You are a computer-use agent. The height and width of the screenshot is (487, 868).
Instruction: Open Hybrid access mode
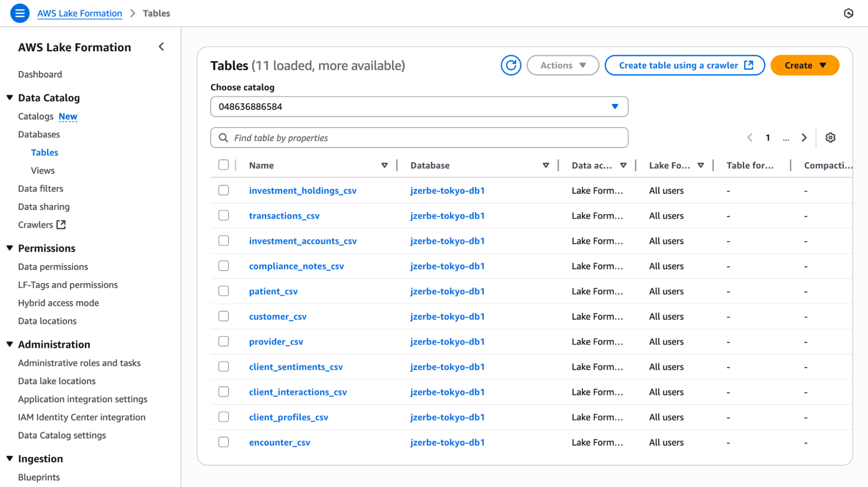pos(58,303)
